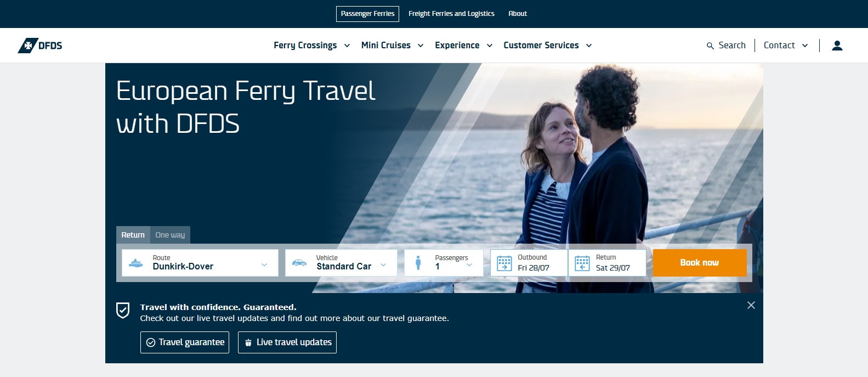Open the Return date calendar icon

[582, 263]
